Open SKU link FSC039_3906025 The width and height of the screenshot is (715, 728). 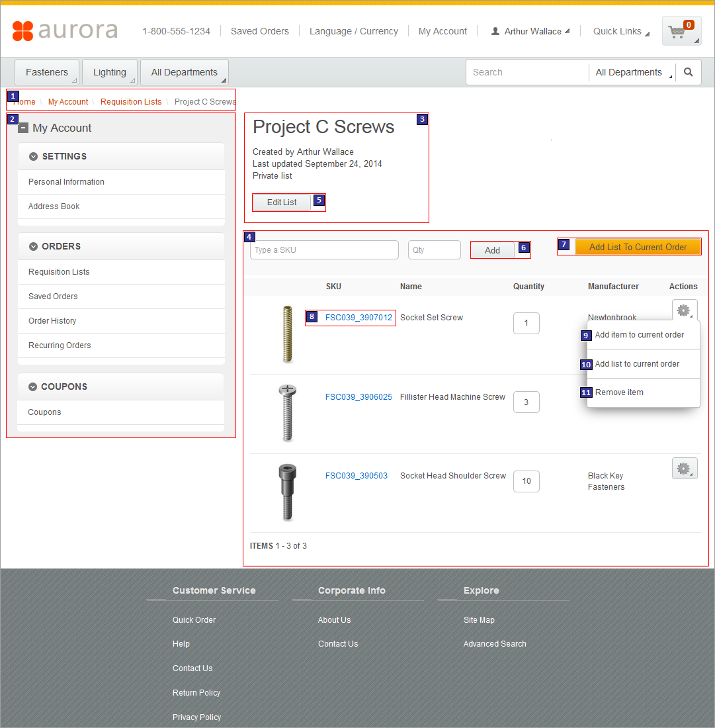click(x=358, y=397)
